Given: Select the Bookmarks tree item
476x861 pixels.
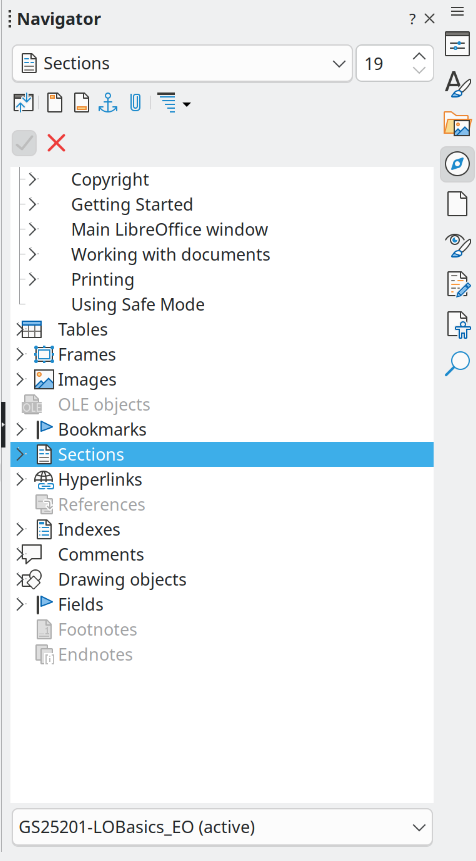Looking at the screenshot, I should [x=102, y=429].
